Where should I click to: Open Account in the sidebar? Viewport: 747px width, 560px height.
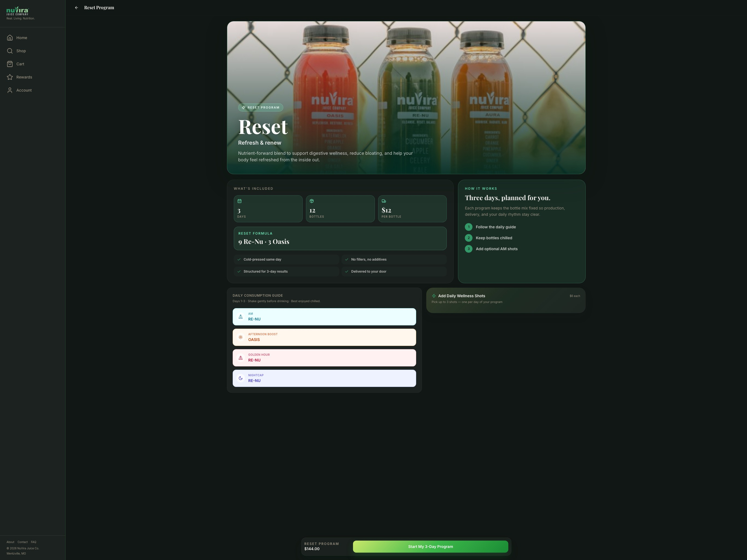(33, 90)
